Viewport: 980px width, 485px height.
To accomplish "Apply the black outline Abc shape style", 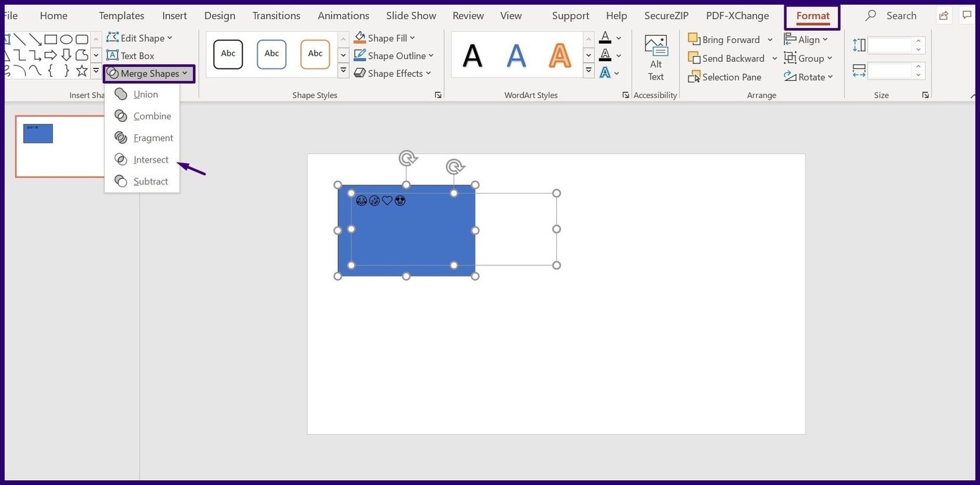I will pos(228,54).
